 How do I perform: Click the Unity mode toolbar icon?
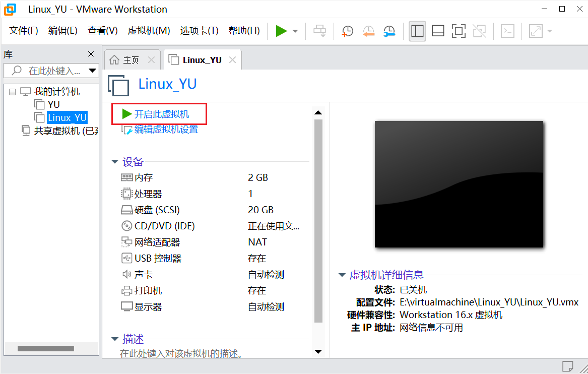click(x=479, y=31)
